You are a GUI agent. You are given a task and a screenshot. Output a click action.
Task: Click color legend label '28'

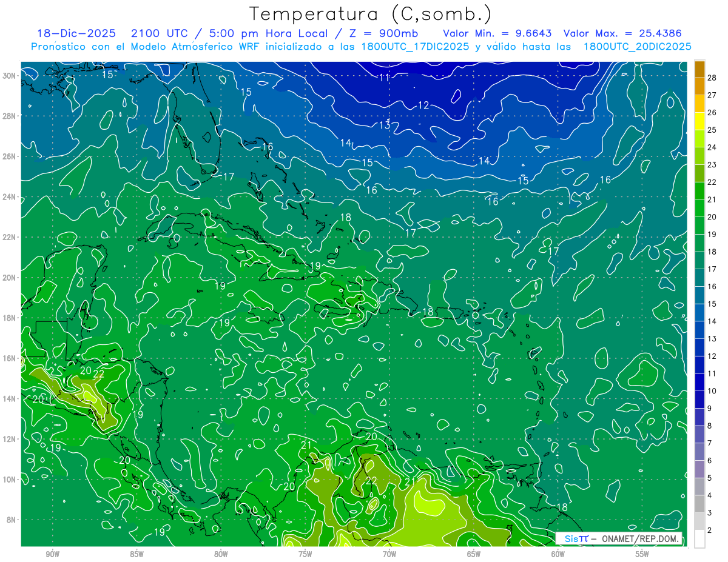[x=712, y=78]
